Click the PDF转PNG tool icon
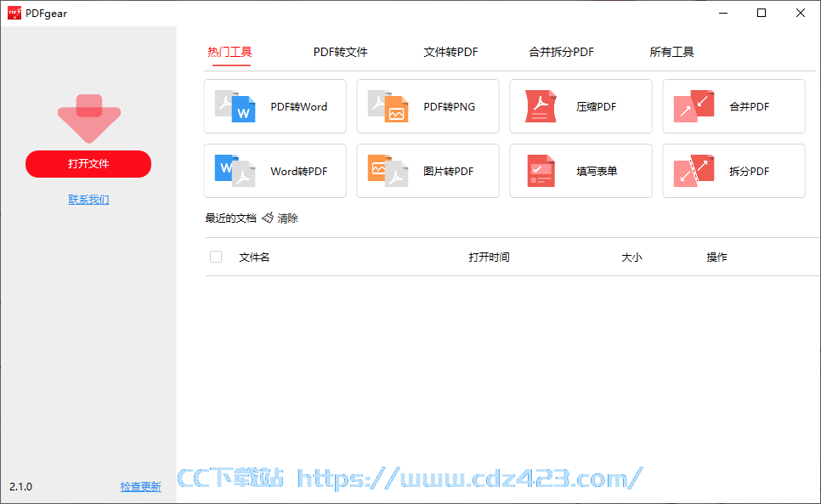 coord(388,106)
